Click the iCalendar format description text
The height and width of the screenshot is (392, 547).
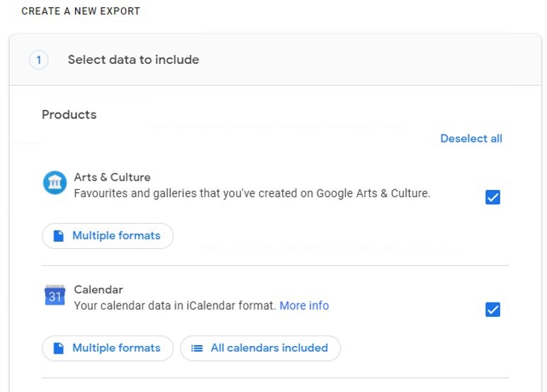tap(174, 306)
